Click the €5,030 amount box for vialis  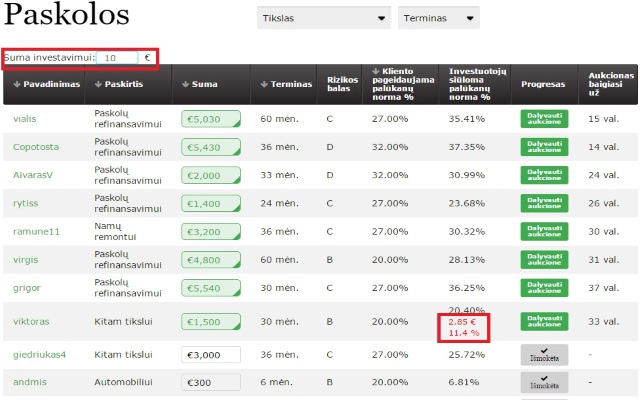211,119
